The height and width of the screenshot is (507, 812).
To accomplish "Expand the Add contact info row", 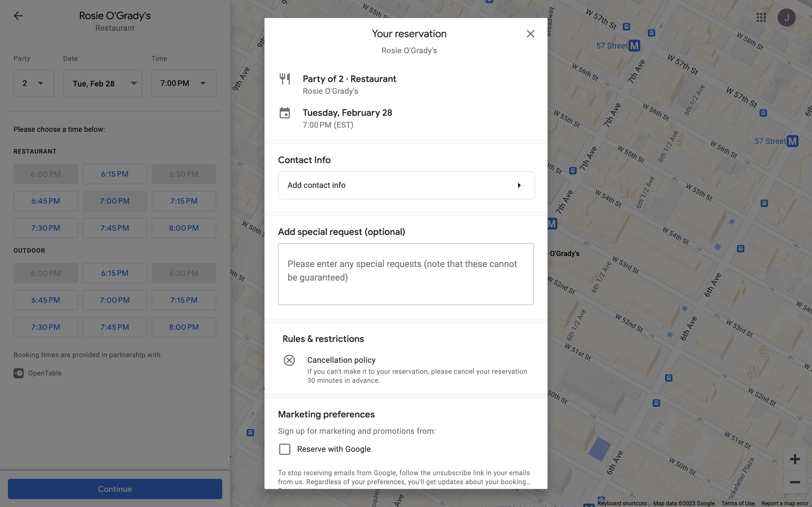I will point(406,185).
